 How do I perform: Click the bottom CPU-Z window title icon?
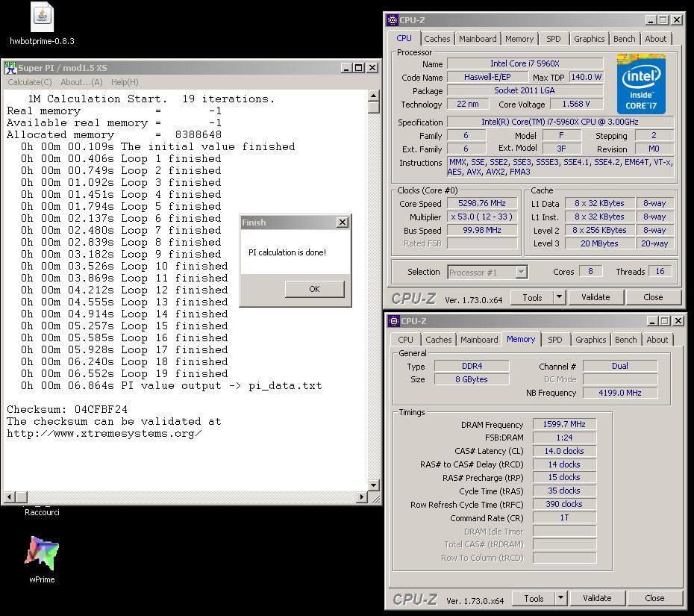[x=393, y=320]
